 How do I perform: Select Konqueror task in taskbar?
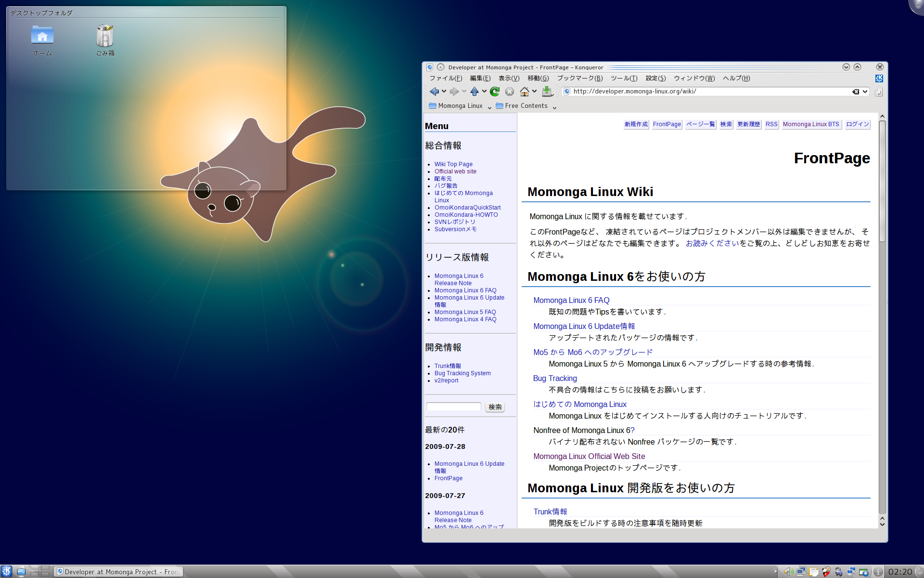coord(118,572)
